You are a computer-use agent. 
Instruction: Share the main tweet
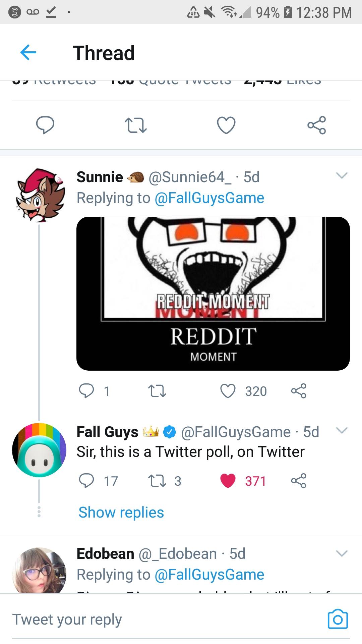click(x=316, y=125)
